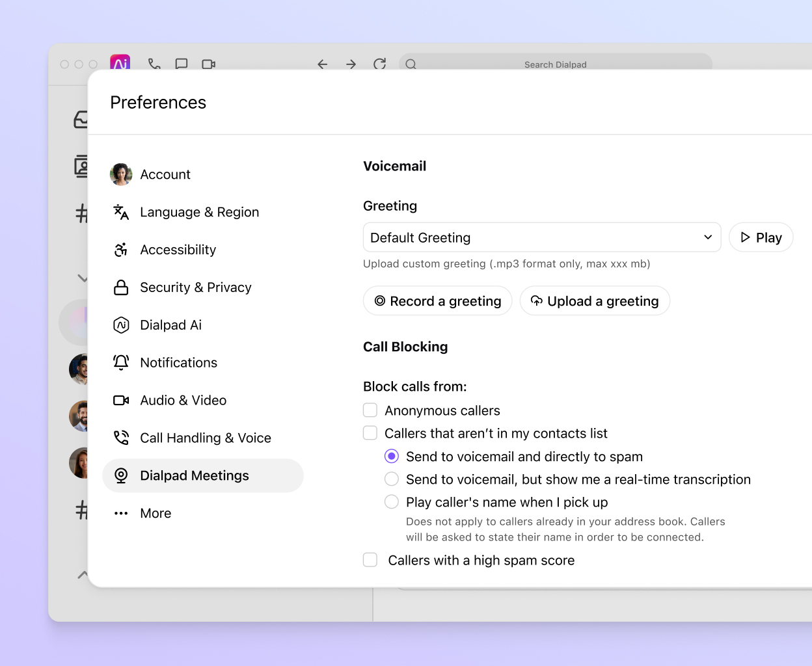
Task: Click inside the Search Dialpad field
Action: (x=556, y=64)
